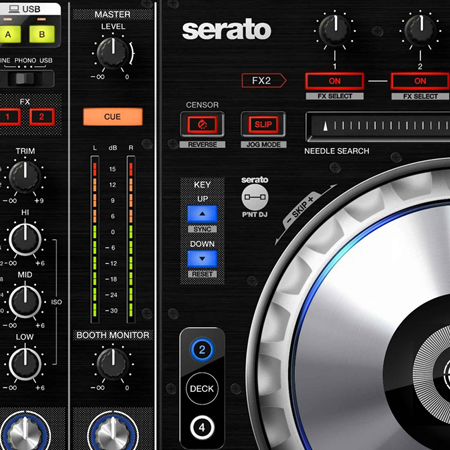The width and height of the screenshot is (450, 450).
Task: Click the FX SELECT label under ON 1
Action: tap(335, 96)
